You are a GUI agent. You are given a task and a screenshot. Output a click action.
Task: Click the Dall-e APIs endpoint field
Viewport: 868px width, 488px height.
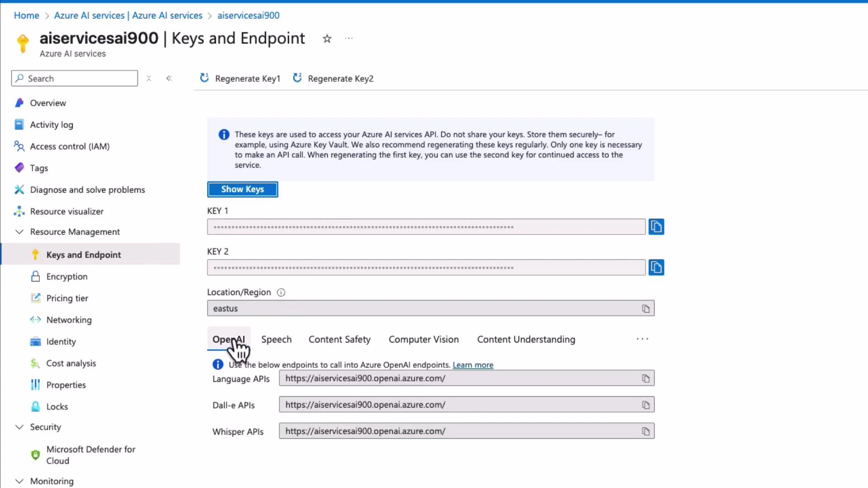click(467, 405)
